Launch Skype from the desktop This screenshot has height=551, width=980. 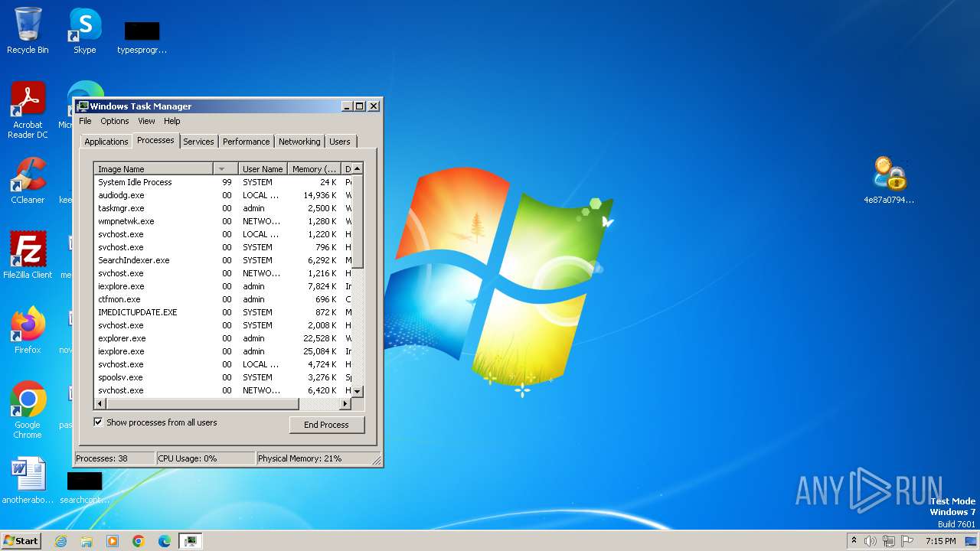pyautogui.click(x=84, y=31)
